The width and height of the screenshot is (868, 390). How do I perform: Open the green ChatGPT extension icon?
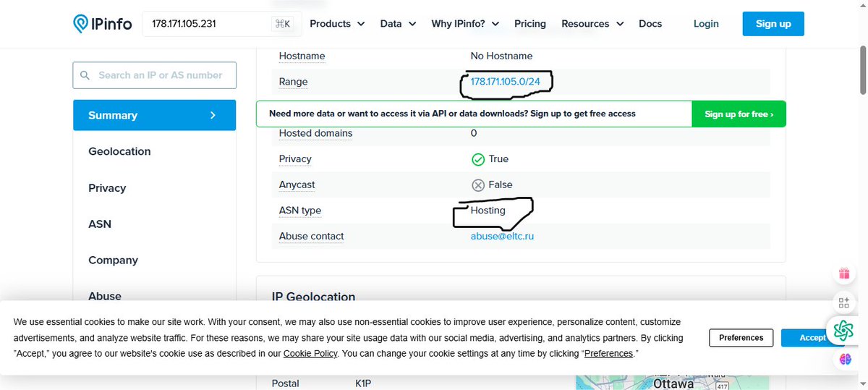coord(843,331)
